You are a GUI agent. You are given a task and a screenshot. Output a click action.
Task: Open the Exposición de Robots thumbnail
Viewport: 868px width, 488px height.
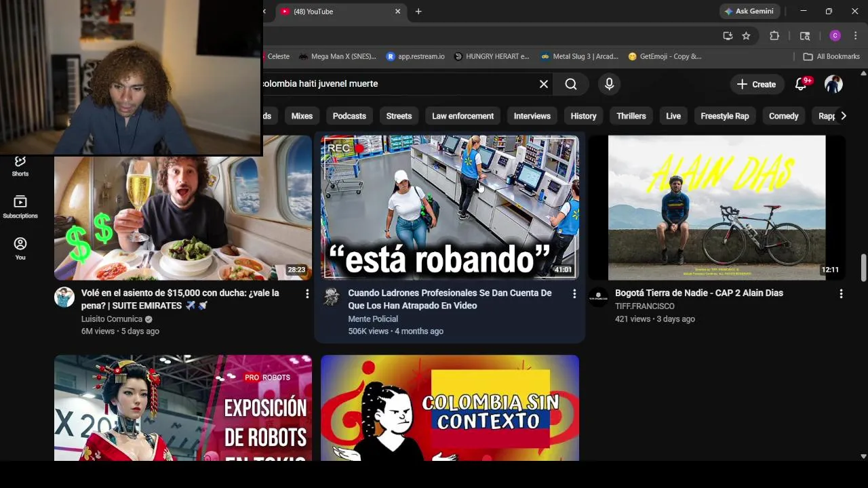[x=183, y=408]
